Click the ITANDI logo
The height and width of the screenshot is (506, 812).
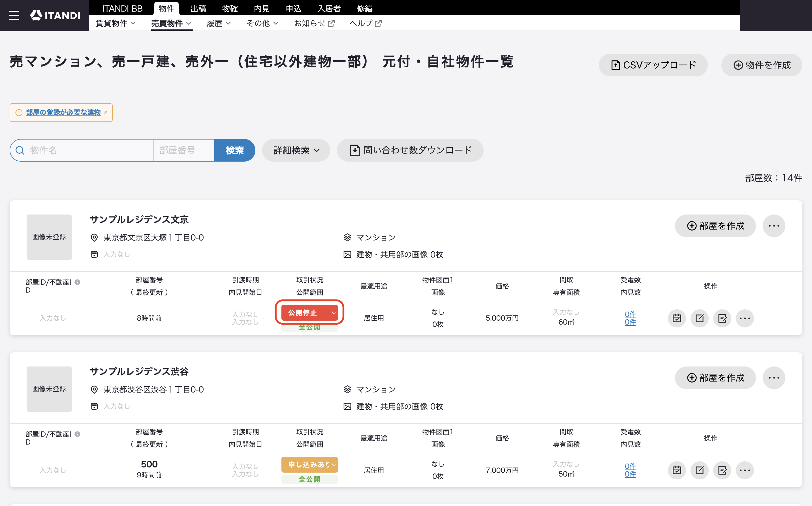pos(55,15)
